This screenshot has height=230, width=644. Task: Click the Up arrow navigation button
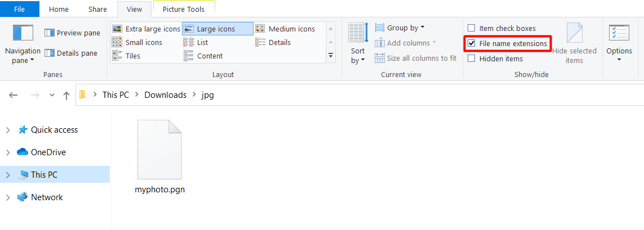click(x=66, y=96)
